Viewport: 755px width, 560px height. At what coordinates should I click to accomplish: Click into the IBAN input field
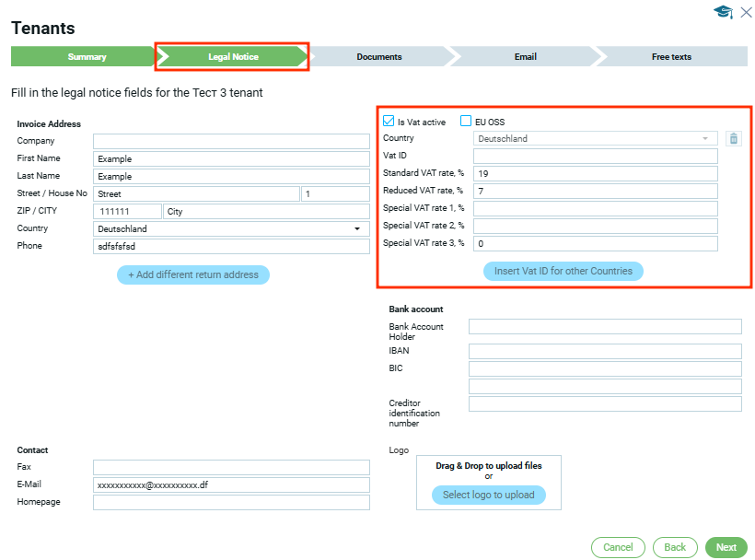(605, 351)
